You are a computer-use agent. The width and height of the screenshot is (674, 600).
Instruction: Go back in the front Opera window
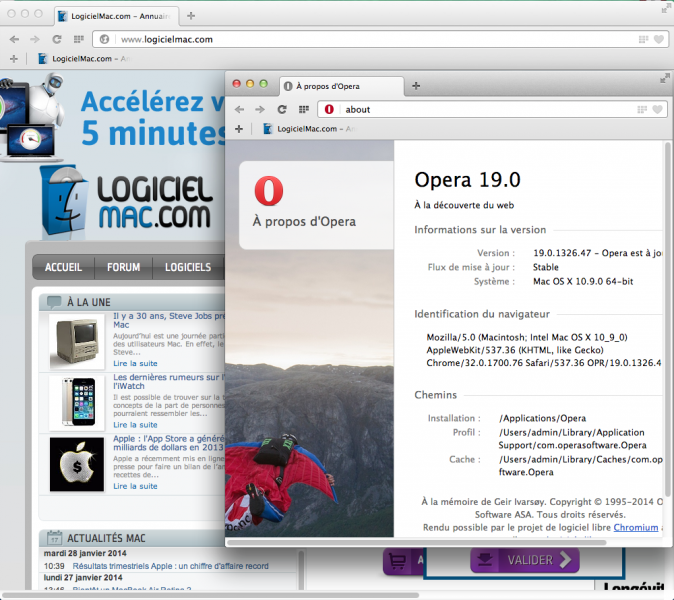pyautogui.click(x=239, y=110)
